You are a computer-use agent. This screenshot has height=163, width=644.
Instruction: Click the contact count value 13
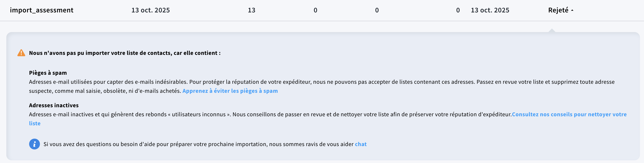point(252,10)
